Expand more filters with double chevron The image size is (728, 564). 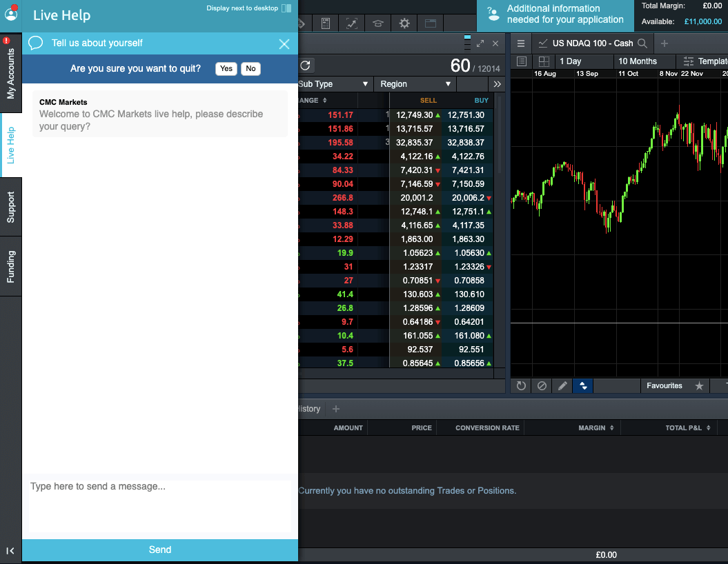[x=497, y=84]
